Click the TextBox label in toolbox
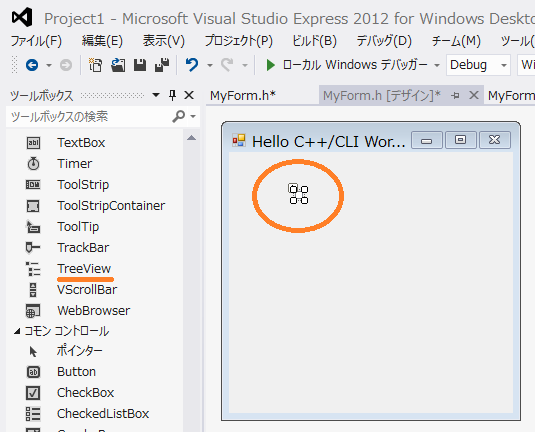This screenshot has height=432, width=535. coord(81,143)
